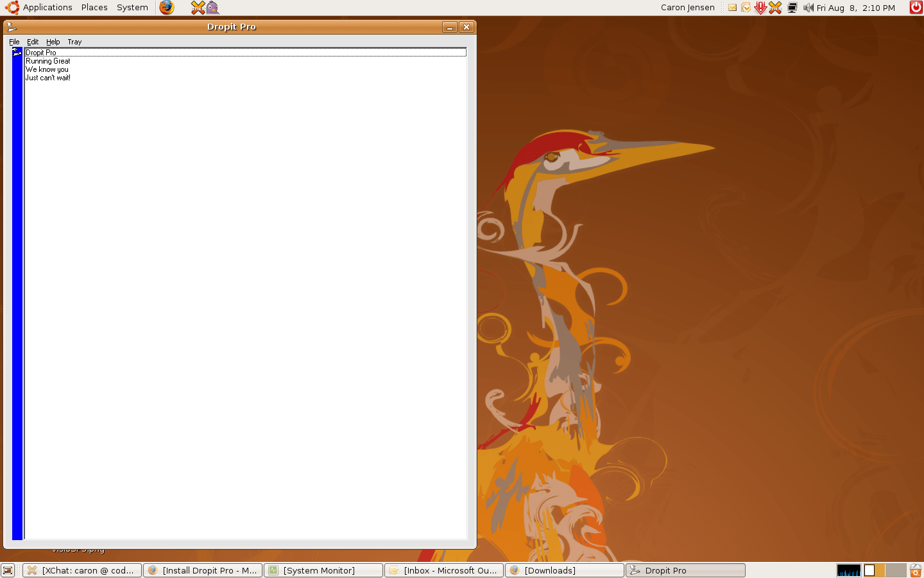Viewport: 924px width, 578px height.
Task: Select the 'We know you' list row
Action: coord(245,69)
